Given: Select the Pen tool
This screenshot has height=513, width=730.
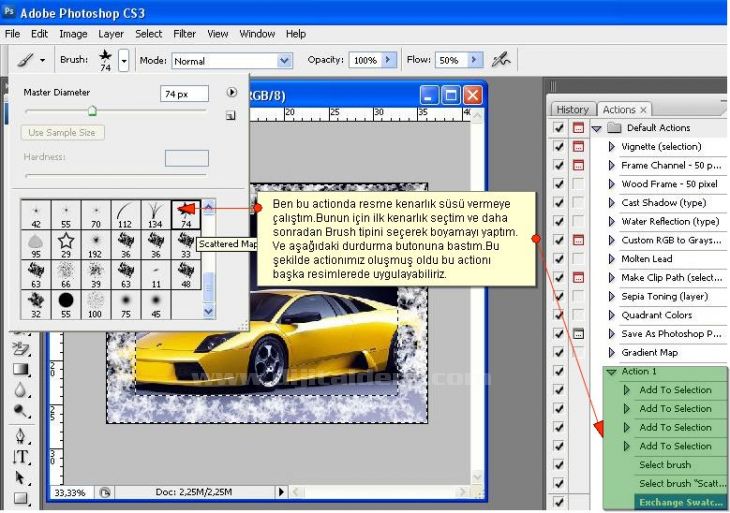Looking at the screenshot, I should tap(20, 436).
